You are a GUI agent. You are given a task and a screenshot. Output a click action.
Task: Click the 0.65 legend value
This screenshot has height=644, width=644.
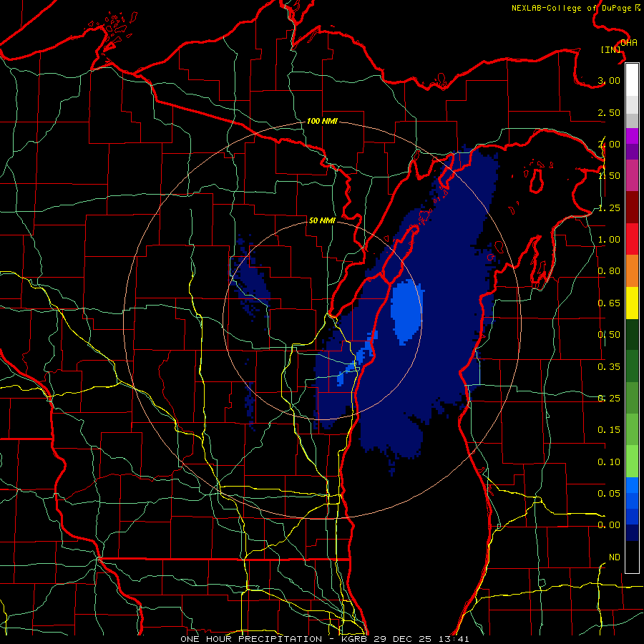609,303
